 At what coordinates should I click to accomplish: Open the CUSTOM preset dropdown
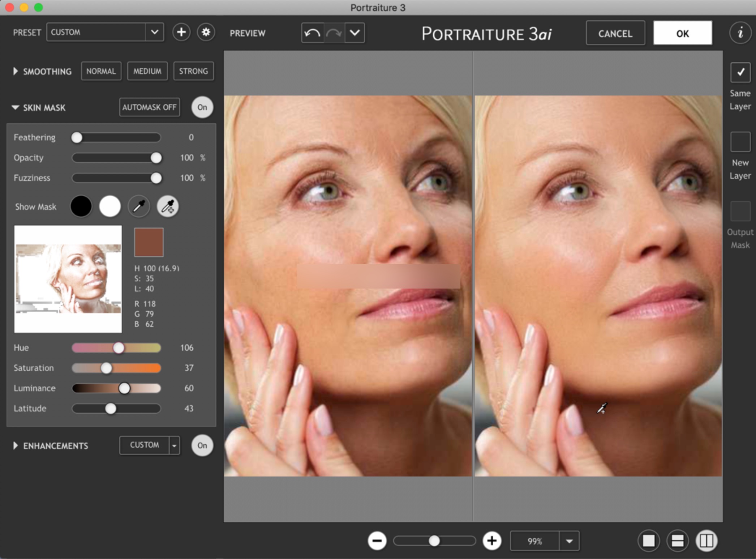coord(155,32)
